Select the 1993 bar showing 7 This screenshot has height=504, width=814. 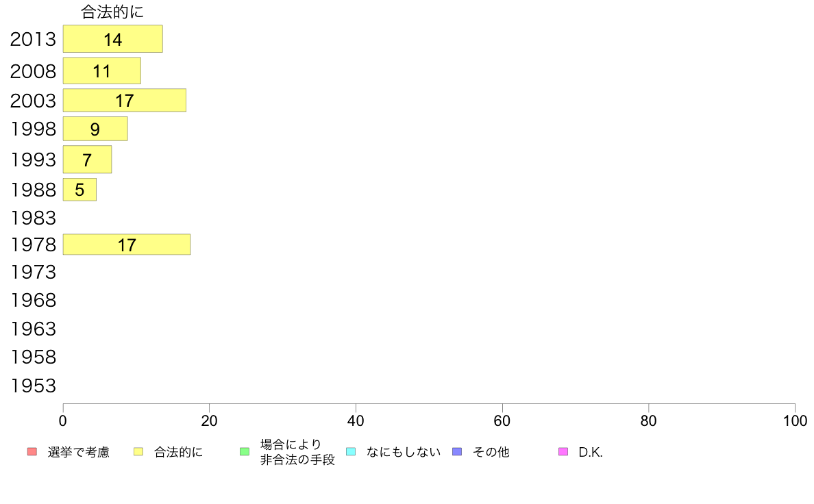tap(87, 160)
